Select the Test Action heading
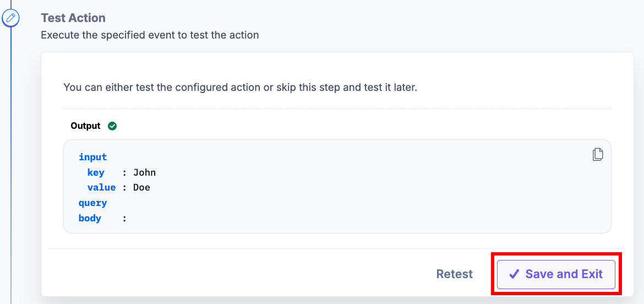Viewport: 644px width, 304px height. click(x=73, y=18)
